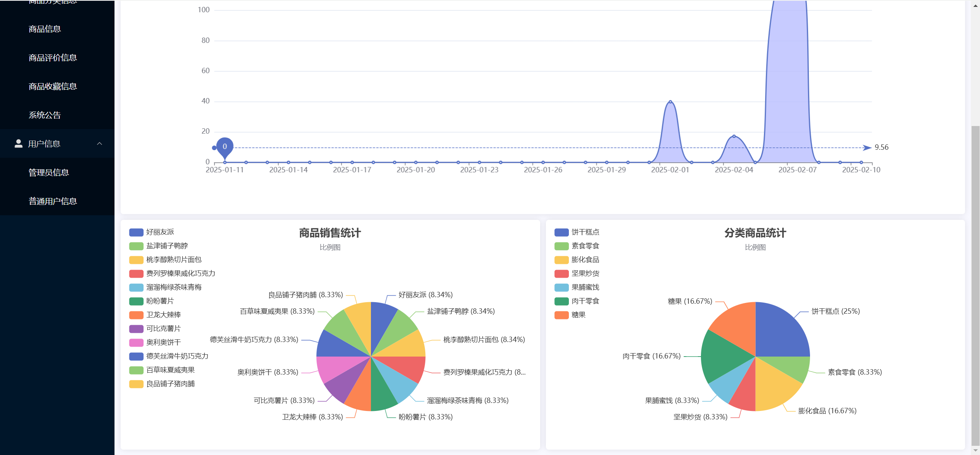980x455 pixels.
Task: Click the 奥利奥饼干 pink legend swatch
Action: pos(136,342)
